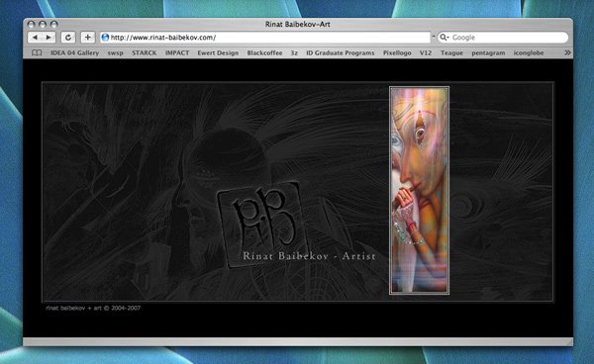
Task: Click the Rinat Baibekov - Artist title text
Action: [309, 256]
